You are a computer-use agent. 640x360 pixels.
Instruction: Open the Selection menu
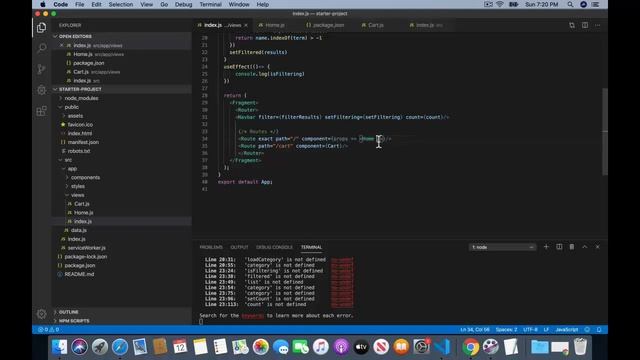(120, 4)
